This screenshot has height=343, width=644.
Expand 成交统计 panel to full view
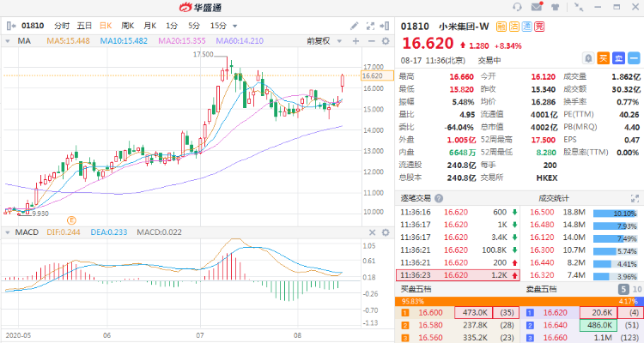[x=635, y=199]
